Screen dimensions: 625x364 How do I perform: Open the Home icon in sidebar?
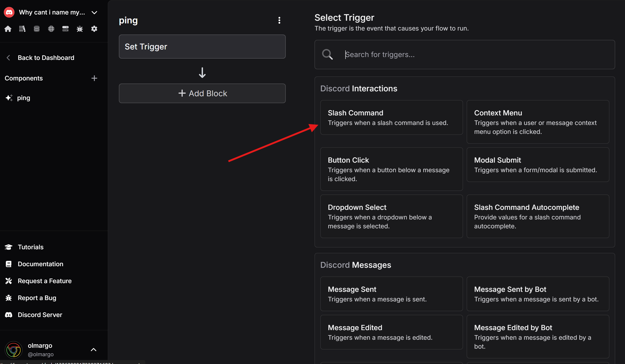click(8, 29)
